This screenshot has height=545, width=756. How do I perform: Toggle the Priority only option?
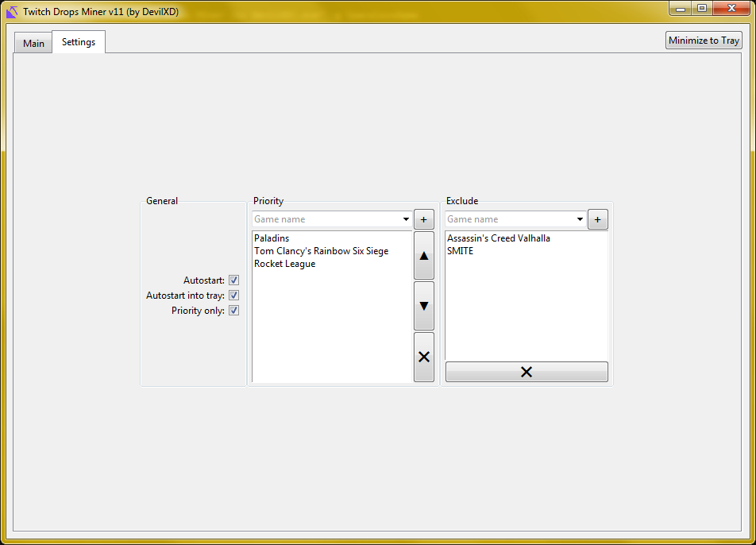tap(233, 310)
